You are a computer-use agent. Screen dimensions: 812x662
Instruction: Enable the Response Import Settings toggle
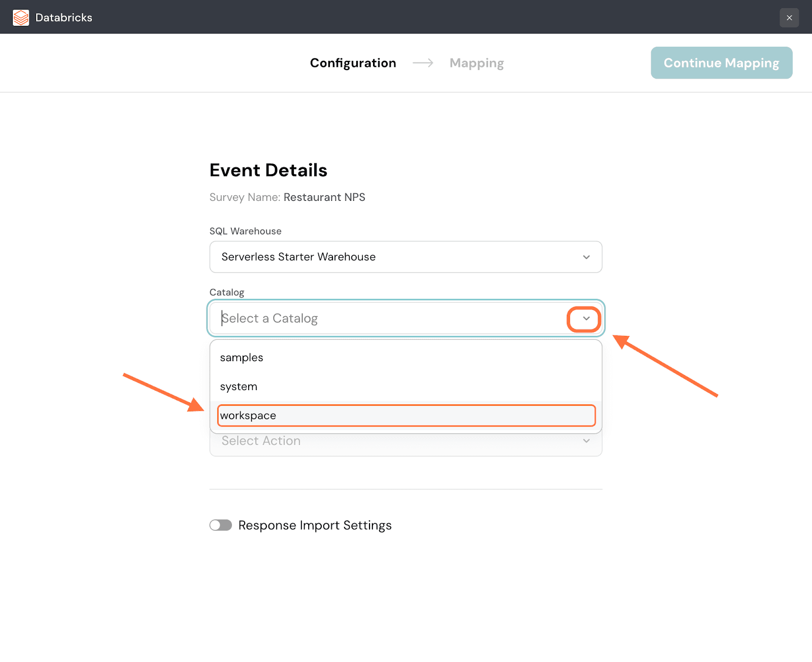coord(221,525)
